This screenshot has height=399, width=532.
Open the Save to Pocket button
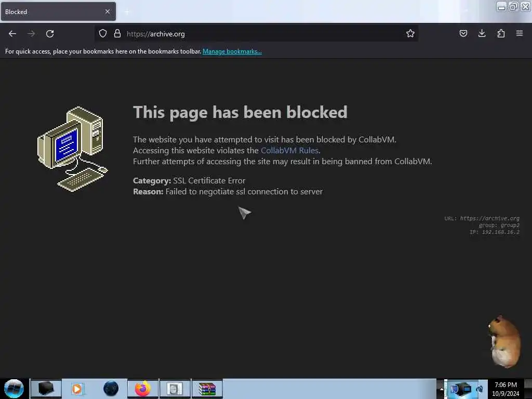tap(463, 33)
